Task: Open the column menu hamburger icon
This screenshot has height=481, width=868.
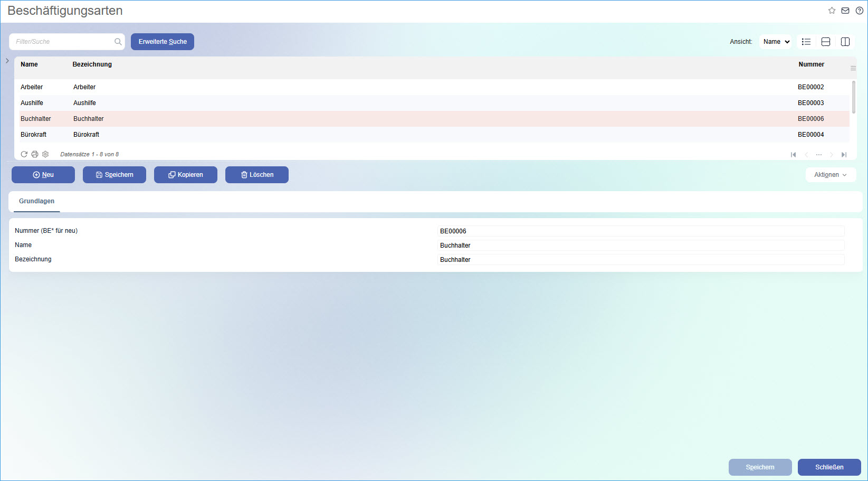Action: pyautogui.click(x=853, y=68)
